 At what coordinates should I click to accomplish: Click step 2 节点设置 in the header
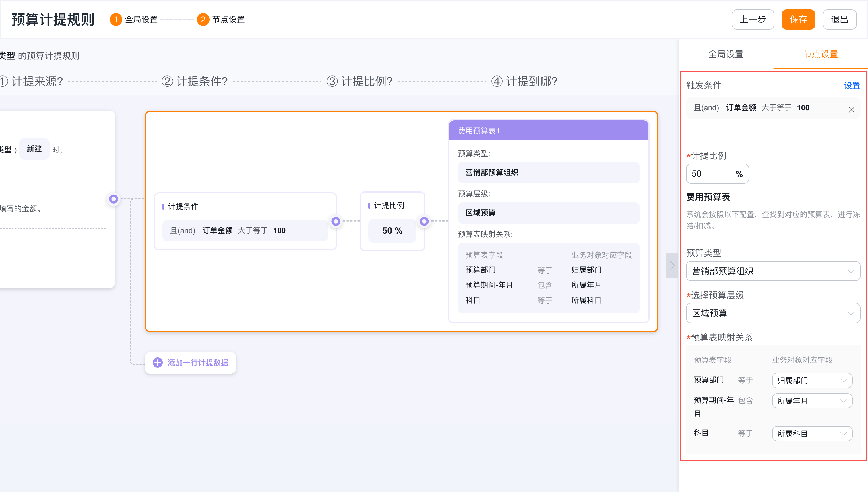[x=221, y=20]
